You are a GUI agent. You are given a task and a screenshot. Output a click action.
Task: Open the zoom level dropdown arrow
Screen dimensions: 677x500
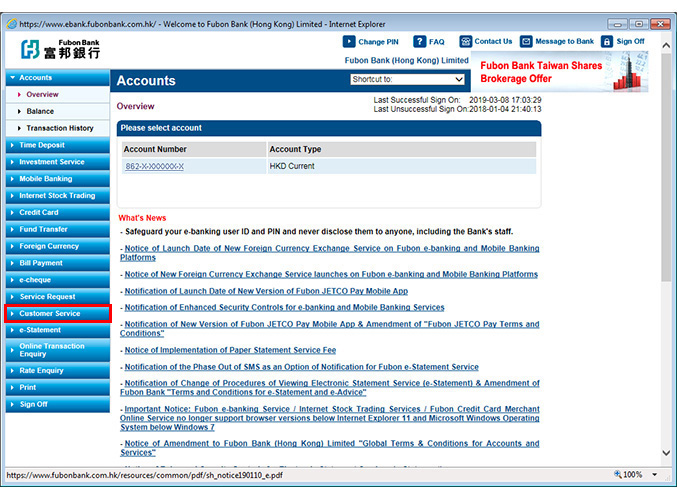point(655,475)
